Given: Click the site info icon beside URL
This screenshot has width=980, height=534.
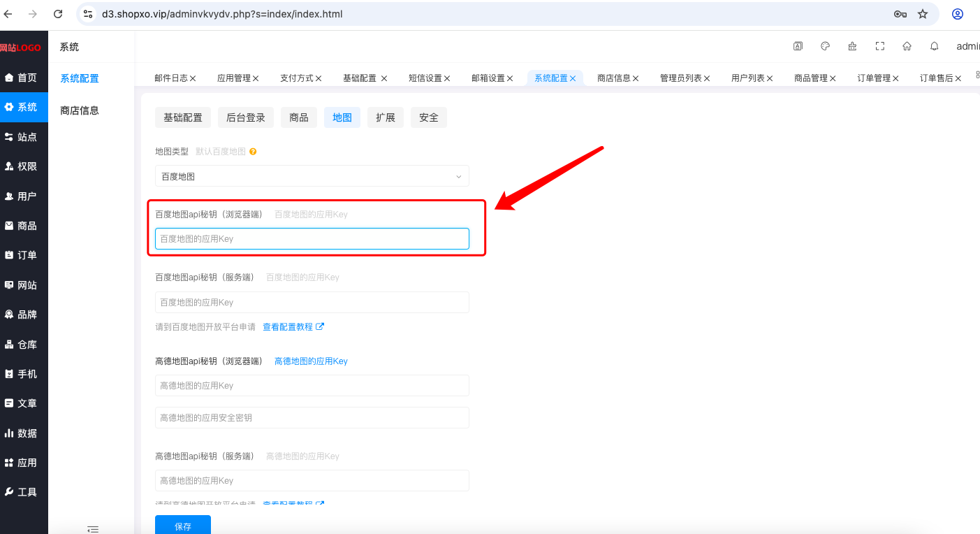Looking at the screenshot, I should (88, 14).
